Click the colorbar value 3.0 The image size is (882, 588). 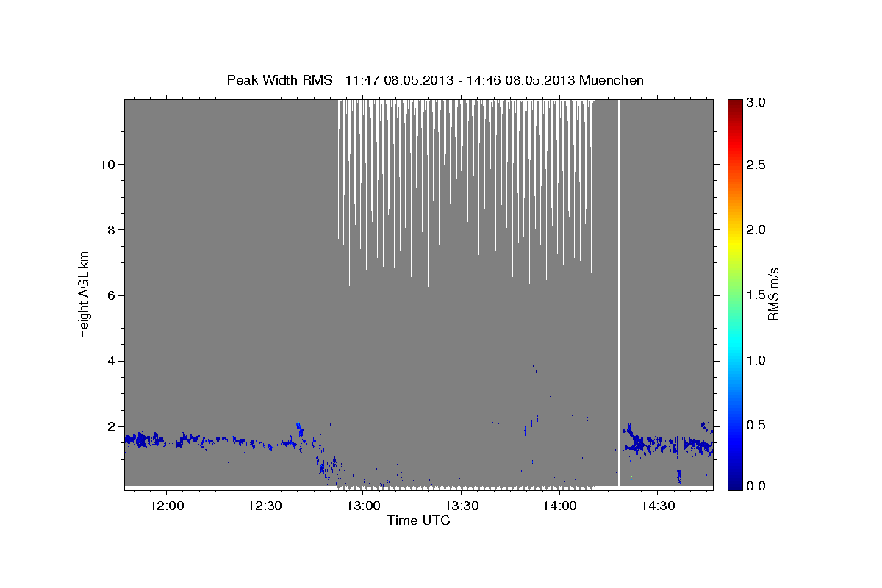(757, 103)
